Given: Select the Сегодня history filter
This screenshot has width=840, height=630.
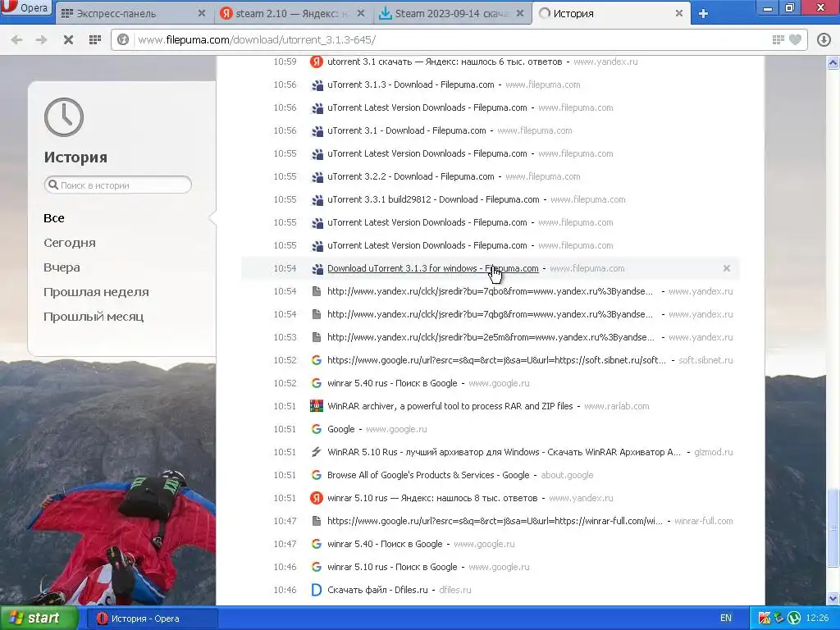Looking at the screenshot, I should [x=70, y=243].
